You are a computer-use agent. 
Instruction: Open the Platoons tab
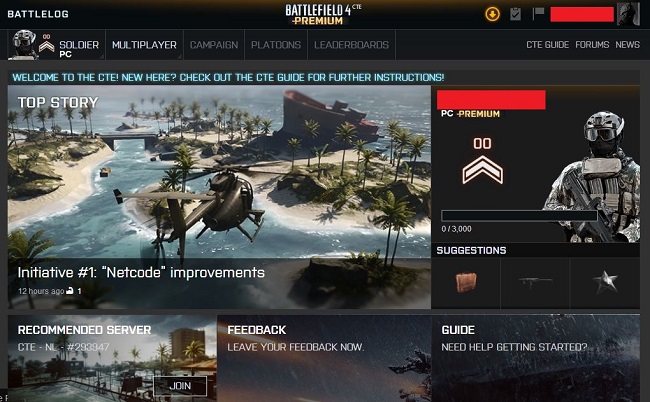[x=276, y=45]
